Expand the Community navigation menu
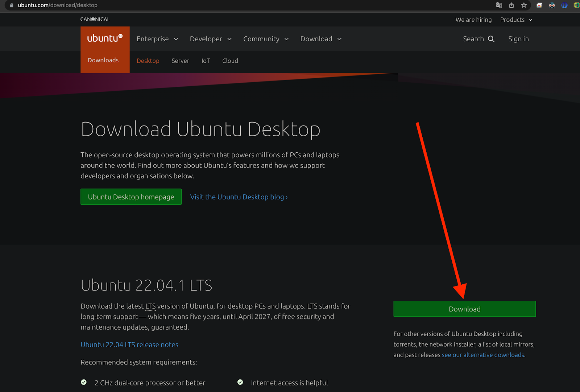 point(266,39)
